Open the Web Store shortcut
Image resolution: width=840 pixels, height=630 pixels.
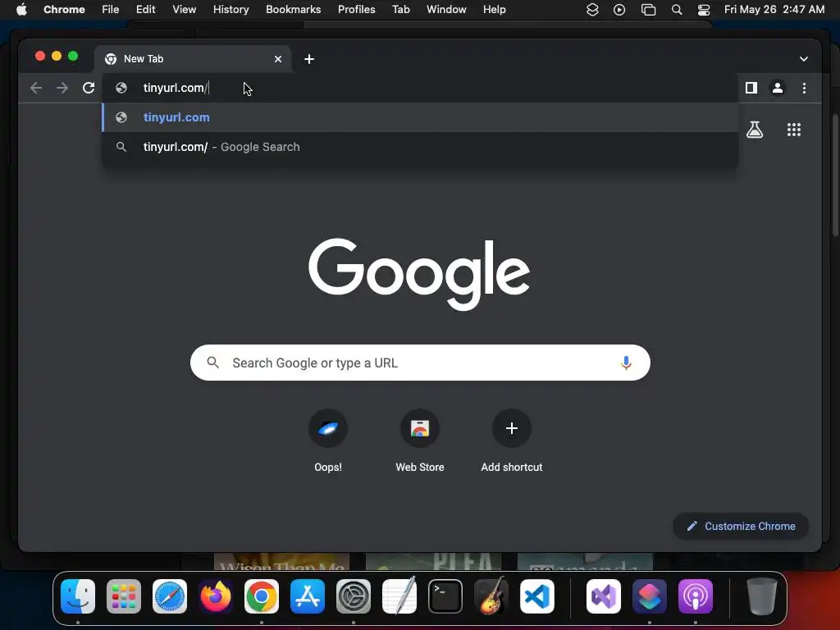tap(419, 441)
